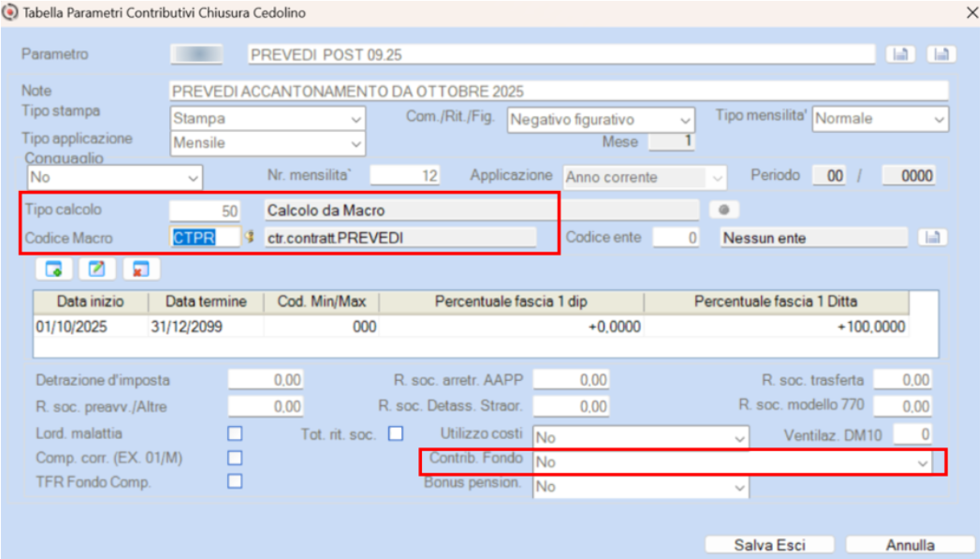Viewport: 980px width, 559px height.
Task: Click the small icon next to the CTPR code
Action: 250,237
